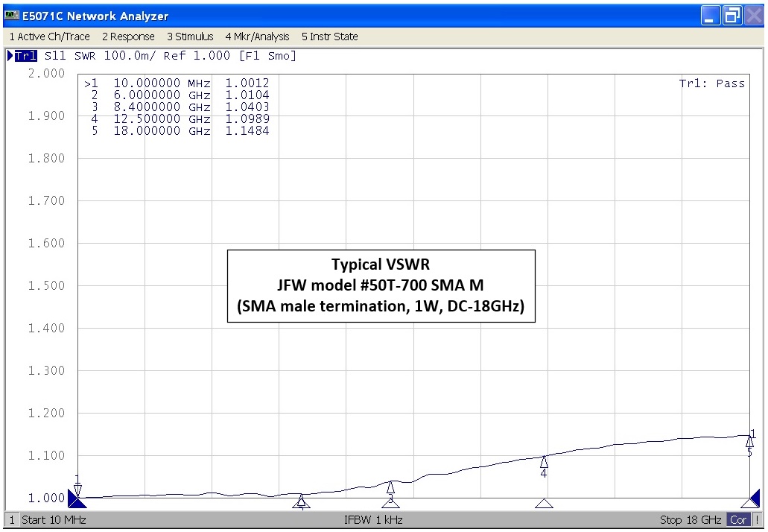Screen dimensions: 768x532
Task: Click marker 5 triangle at trace end
Action: pos(749,441)
